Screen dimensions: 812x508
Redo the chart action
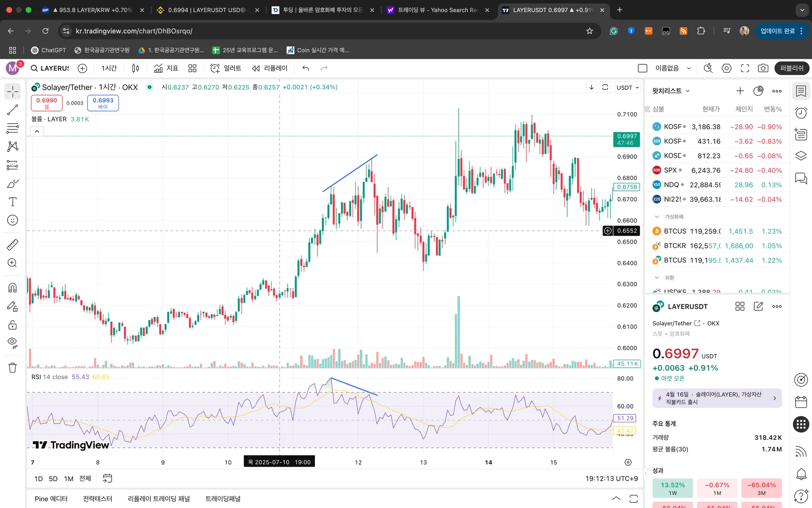pyautogui.click(x=324, y=68)
